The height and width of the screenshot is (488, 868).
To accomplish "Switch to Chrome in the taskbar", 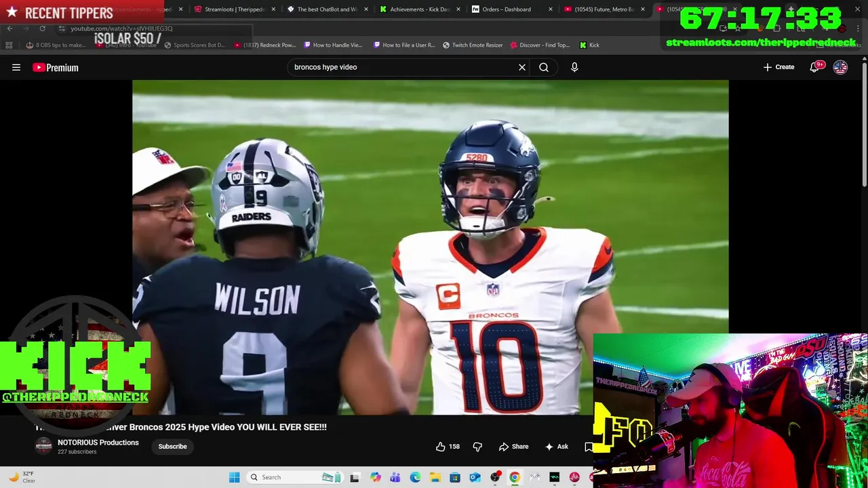I will 515,477.
